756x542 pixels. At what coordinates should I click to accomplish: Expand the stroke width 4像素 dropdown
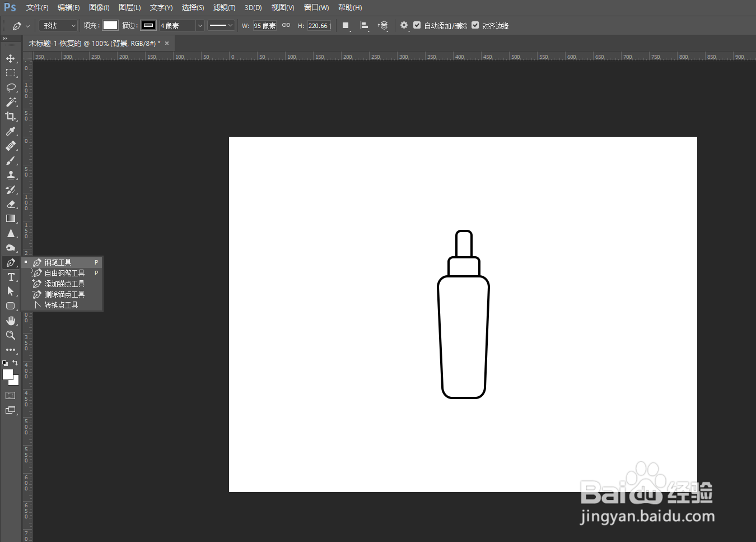pyautogui.click(x=200, y=26)
